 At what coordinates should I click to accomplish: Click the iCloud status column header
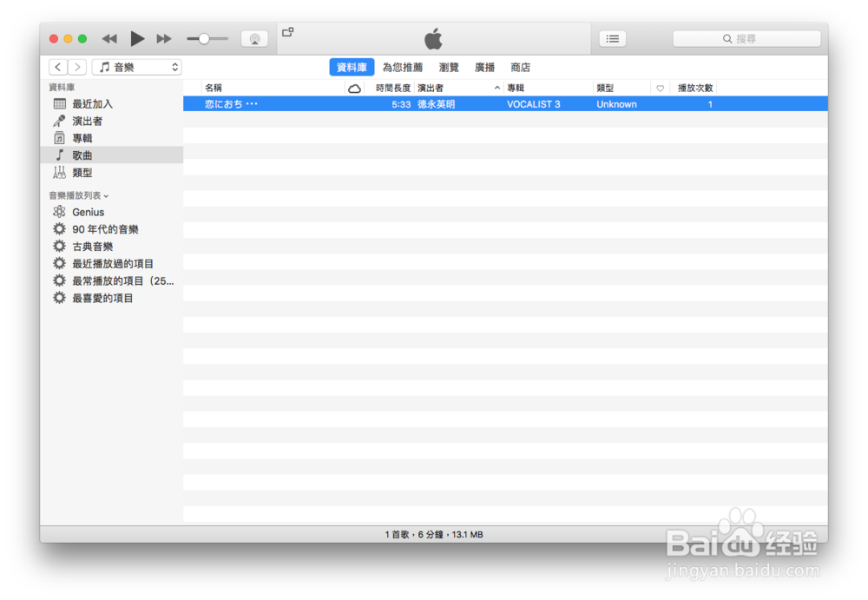point(354,88)
